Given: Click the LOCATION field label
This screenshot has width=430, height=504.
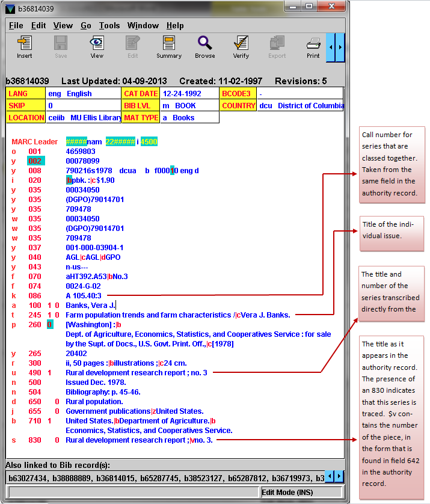Looking at the screenshot, I should (26, 118).
